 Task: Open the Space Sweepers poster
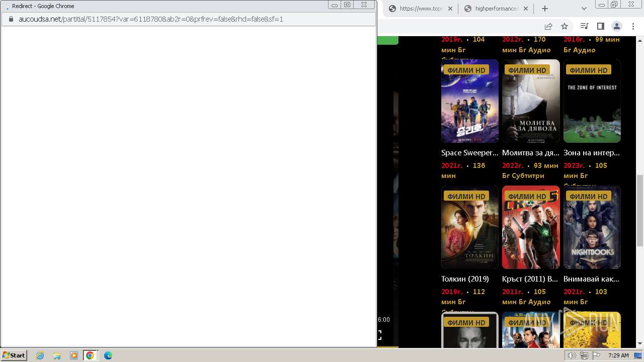point(470,101)
